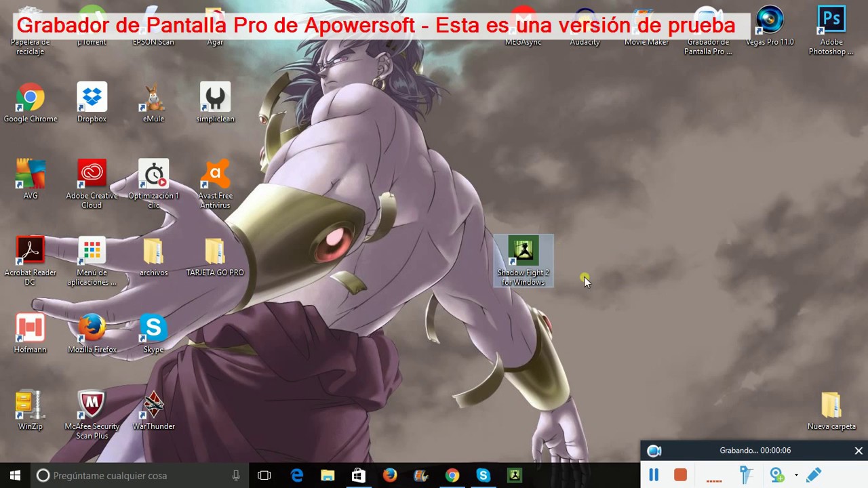868x488 pixels.
Task: Select the TARJETA GO PRO folder
Action: tap(215, 257)
